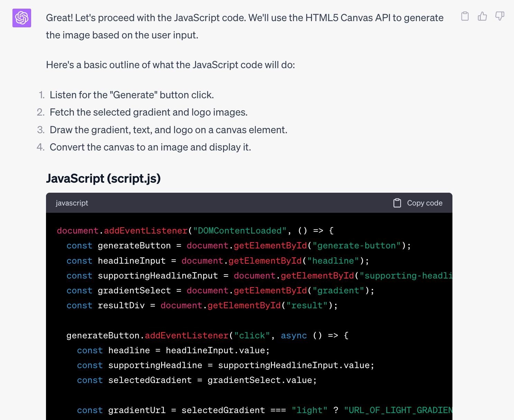Click the 'JavaScript (script.js)' heading
Image resolution: width=514 pixels, height=420 pixels.
click(x=103, y=179)
